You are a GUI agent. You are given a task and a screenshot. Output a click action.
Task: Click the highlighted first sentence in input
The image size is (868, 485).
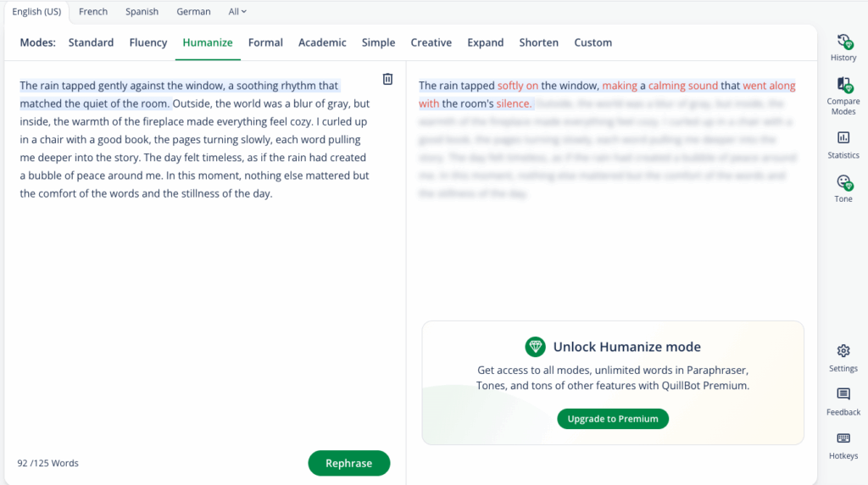pyautogui.click(x=179, y=94)
